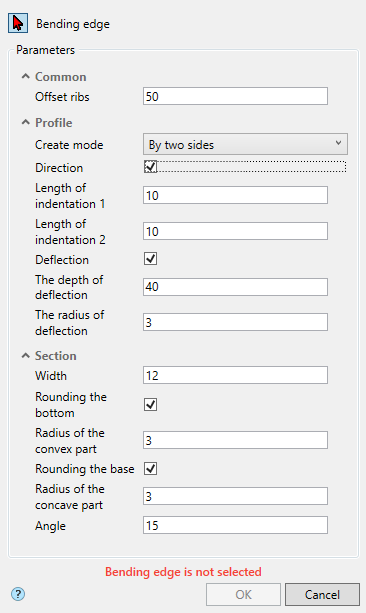Focus the Width input field

pos(235,375)
